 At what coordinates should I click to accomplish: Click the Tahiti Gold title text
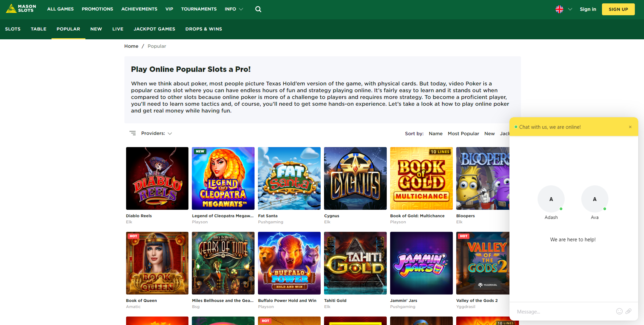tap(335, 301)
